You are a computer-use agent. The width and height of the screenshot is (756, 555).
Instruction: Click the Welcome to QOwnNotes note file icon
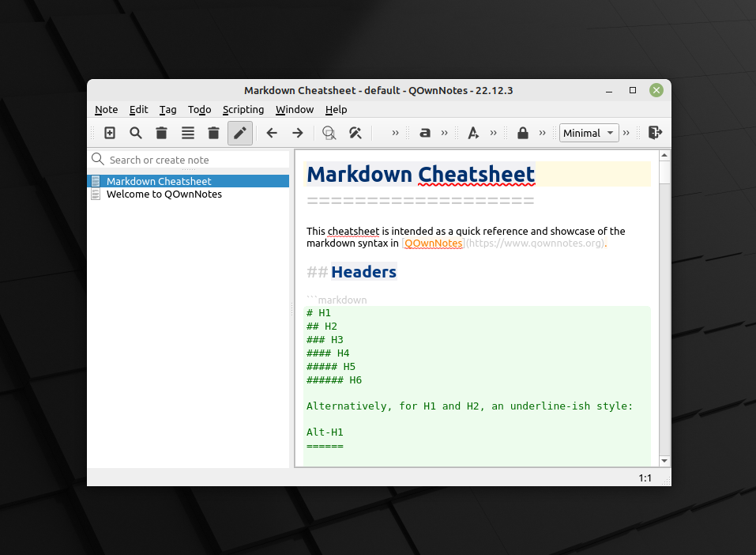click(x=96, y=194)
